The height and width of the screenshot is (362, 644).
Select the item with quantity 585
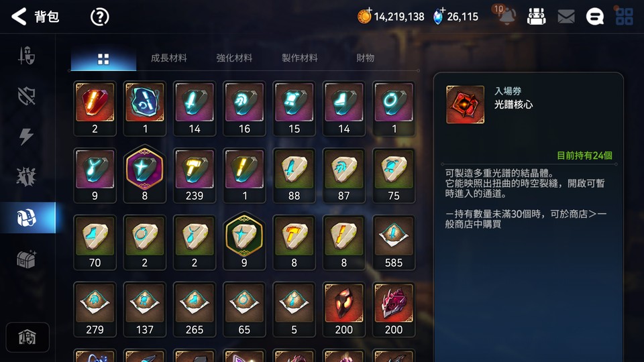tap(394, 243)
